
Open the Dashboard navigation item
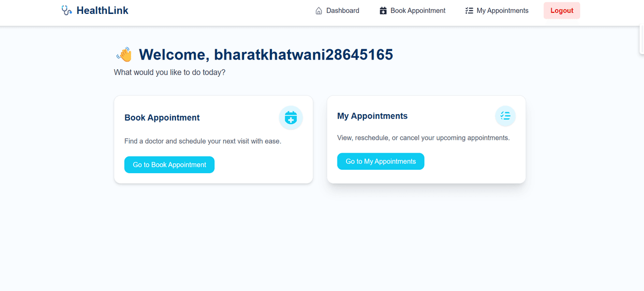click(337, 11)
